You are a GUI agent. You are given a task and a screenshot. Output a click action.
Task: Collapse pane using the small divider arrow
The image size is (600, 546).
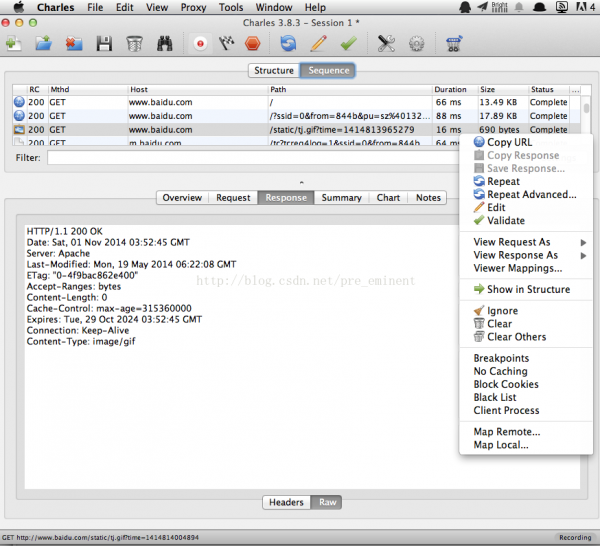click(x=302, y=183)
